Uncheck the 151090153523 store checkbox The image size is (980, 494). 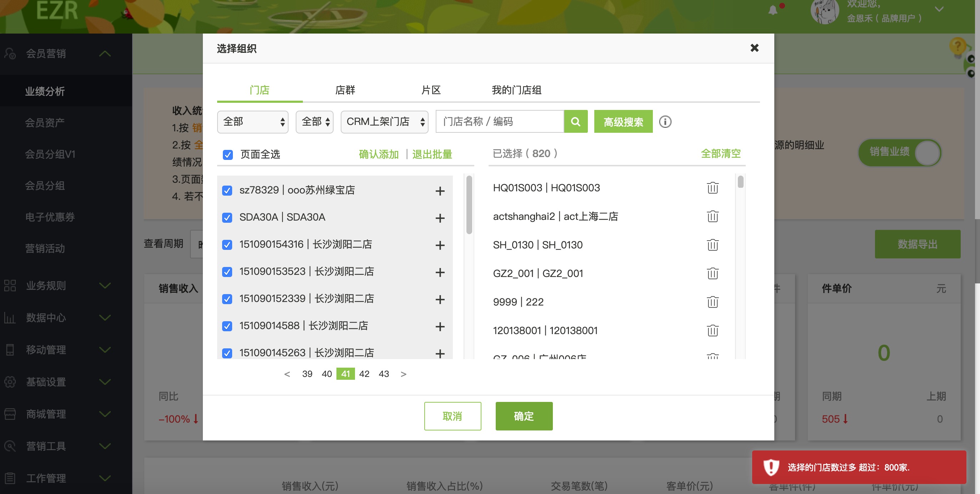point(227,272)
